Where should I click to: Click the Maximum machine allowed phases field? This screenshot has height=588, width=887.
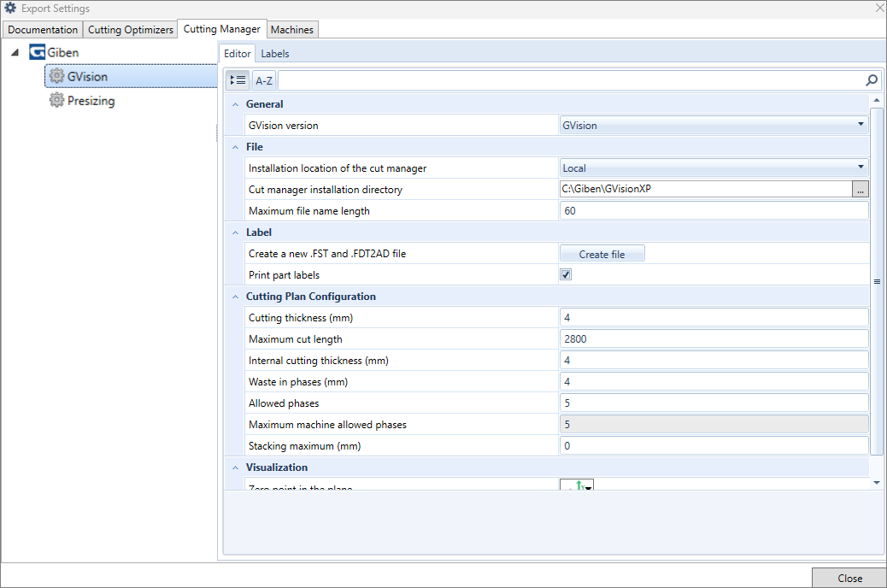[x=714, y=425]
